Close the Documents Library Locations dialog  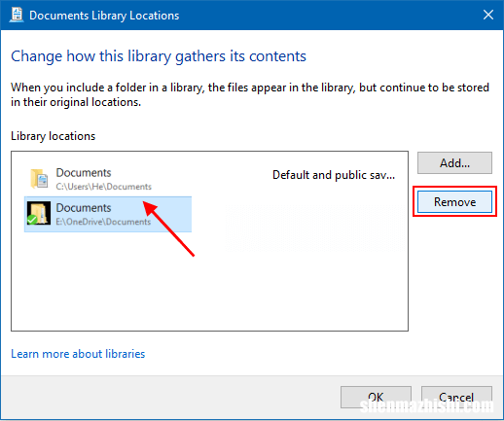pos(488,15)
